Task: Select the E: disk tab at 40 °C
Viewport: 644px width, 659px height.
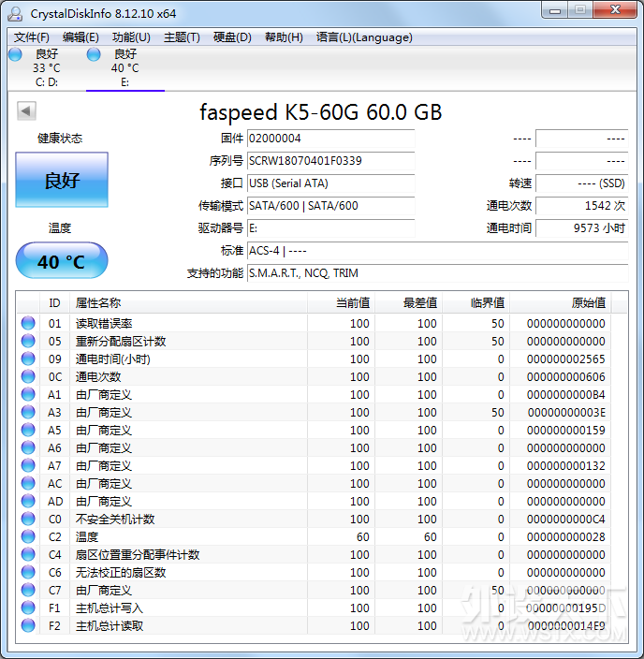Action: [125, 67]
